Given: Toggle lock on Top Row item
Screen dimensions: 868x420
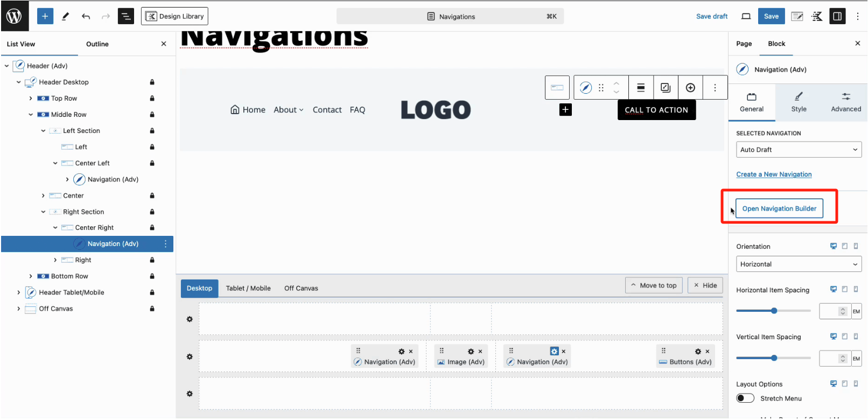Looking at the screenshot, I should pyautogui.click(x=152, y=99).
